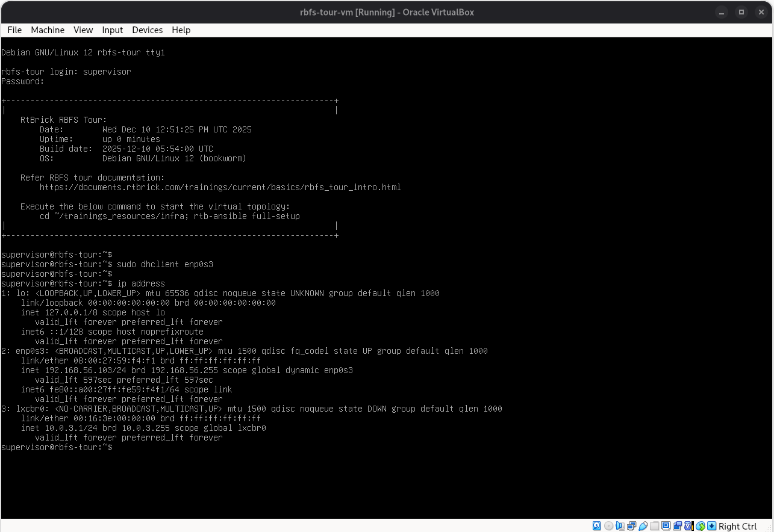Click the '2: enp0s3:' interface line

point(245,351)
